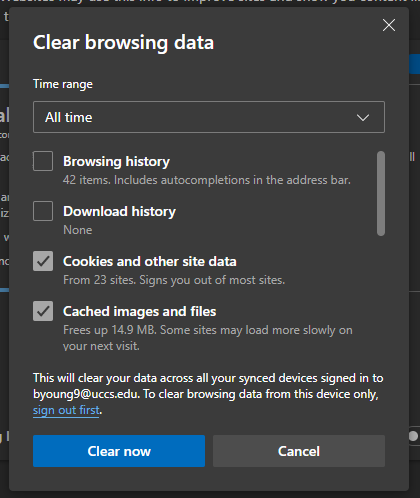Click the Frees up 14.9 MB description

tap(208, 338)
